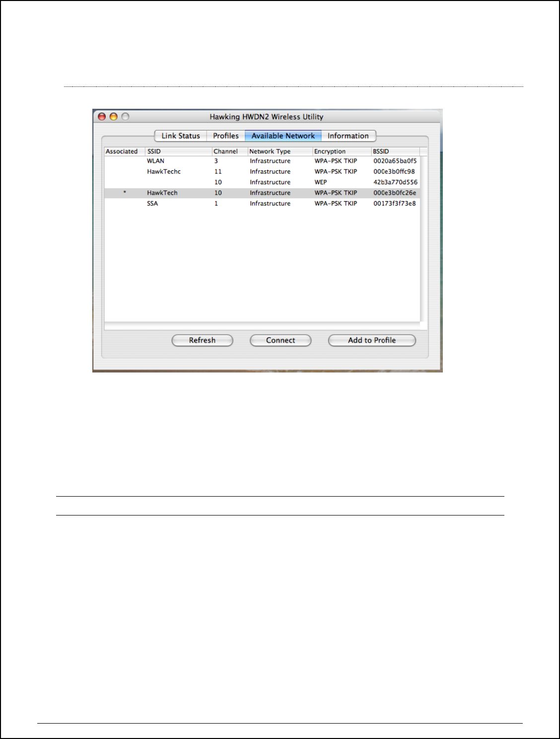Select the WEP encryption network row
The height and width of the screenshot is (739, 560).
tap(262, 182)
